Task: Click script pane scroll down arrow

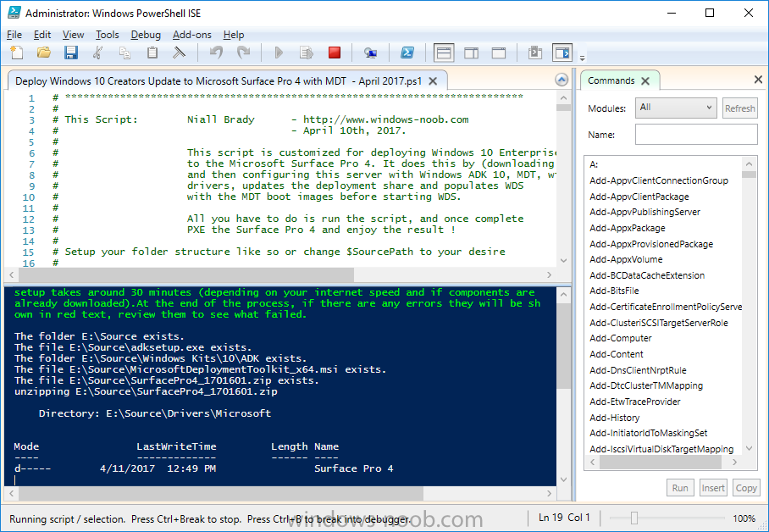Action: tap(563, 261)
